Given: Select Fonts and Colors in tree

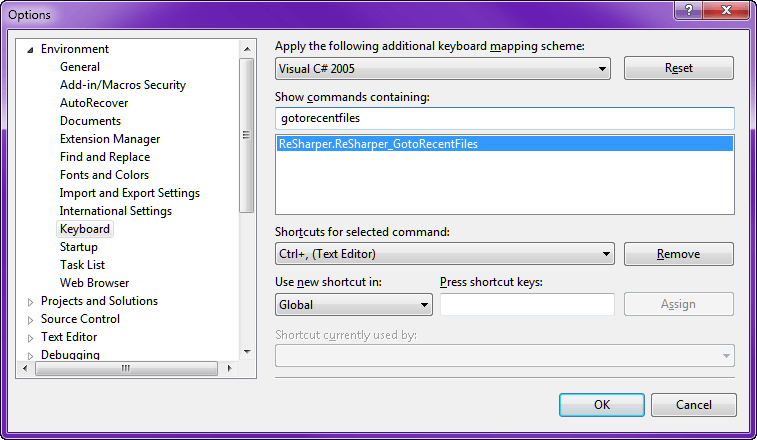Looking at the screenshot, I should pos(104,175).
